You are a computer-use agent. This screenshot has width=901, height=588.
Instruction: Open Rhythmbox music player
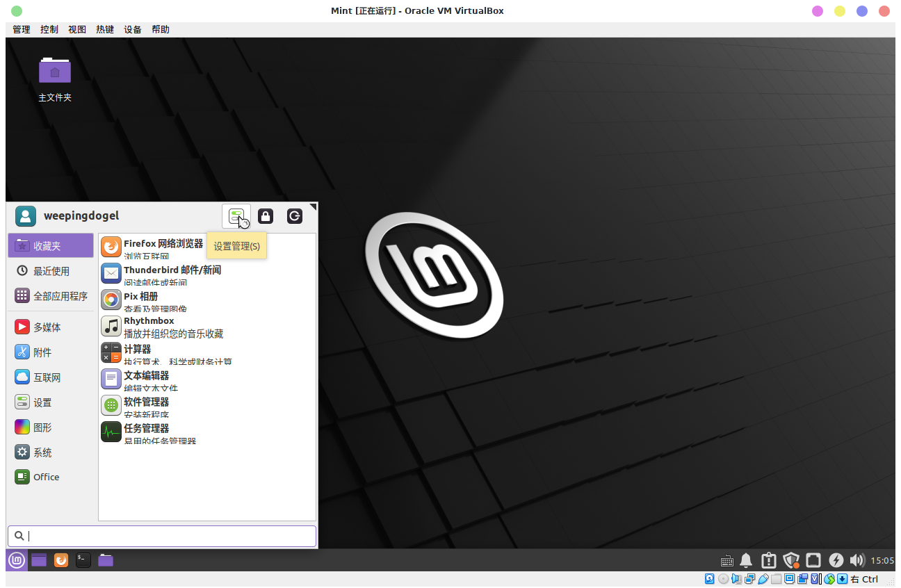click(x=149, y=325)
